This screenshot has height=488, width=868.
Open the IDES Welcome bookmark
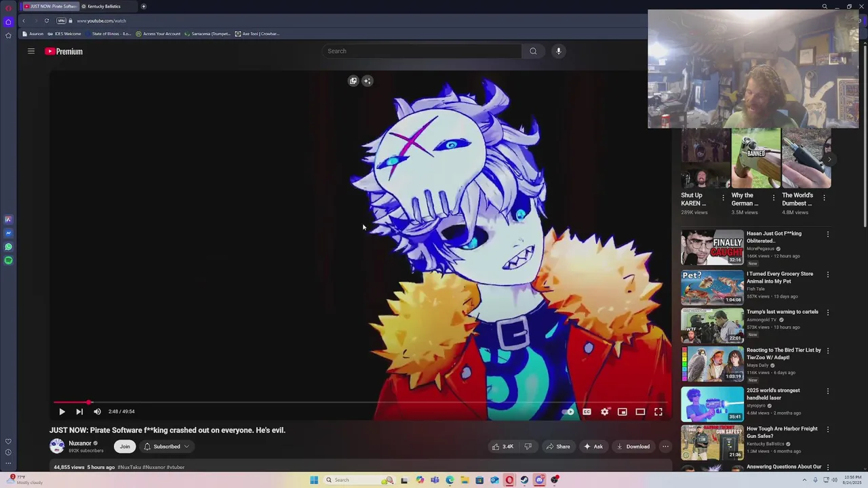pos(64,33)
